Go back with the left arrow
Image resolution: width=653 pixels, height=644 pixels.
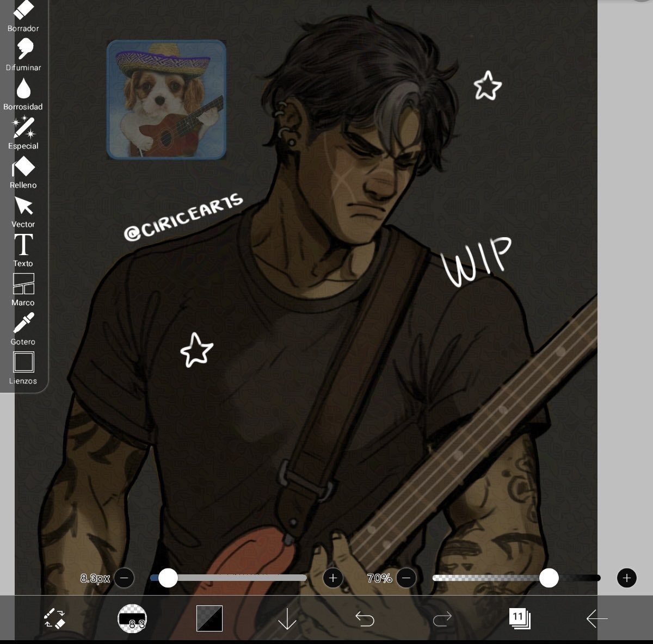(x=597, y=618)
